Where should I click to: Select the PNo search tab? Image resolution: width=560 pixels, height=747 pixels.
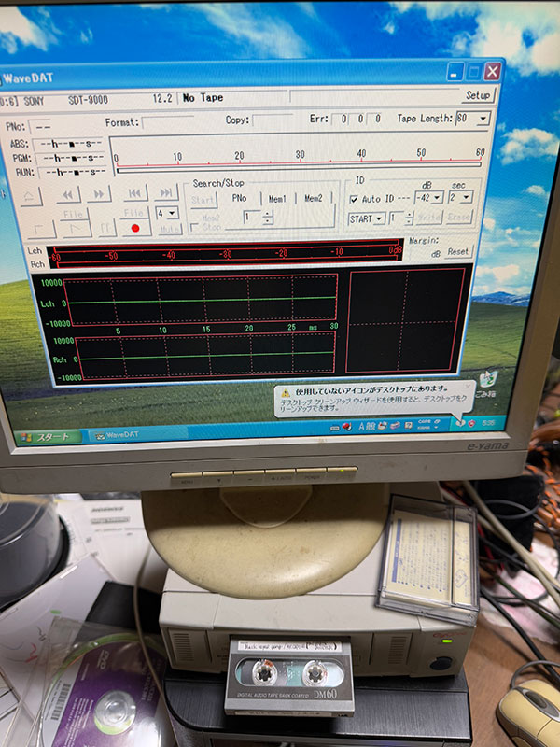239,198
